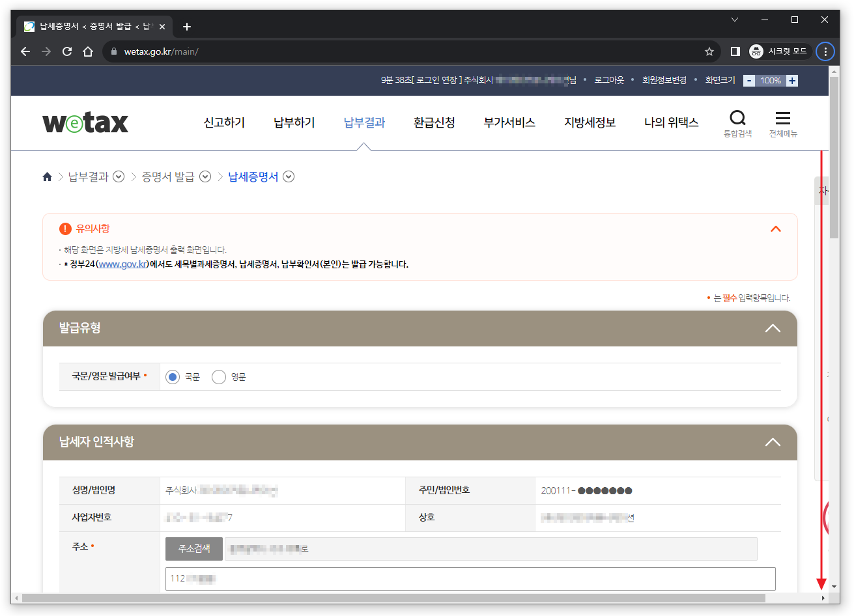Increase screen size with plus button
This screenshot has width=854, height=616.
pos(792,81)
